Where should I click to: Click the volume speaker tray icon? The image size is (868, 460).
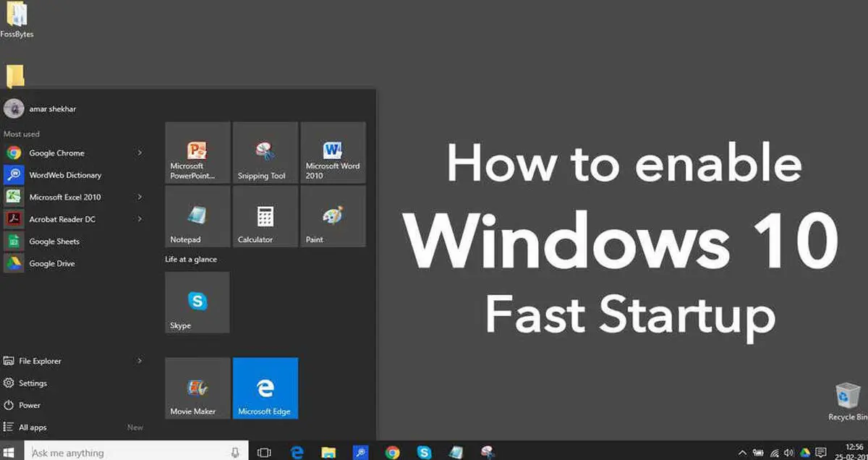[789, 453]
